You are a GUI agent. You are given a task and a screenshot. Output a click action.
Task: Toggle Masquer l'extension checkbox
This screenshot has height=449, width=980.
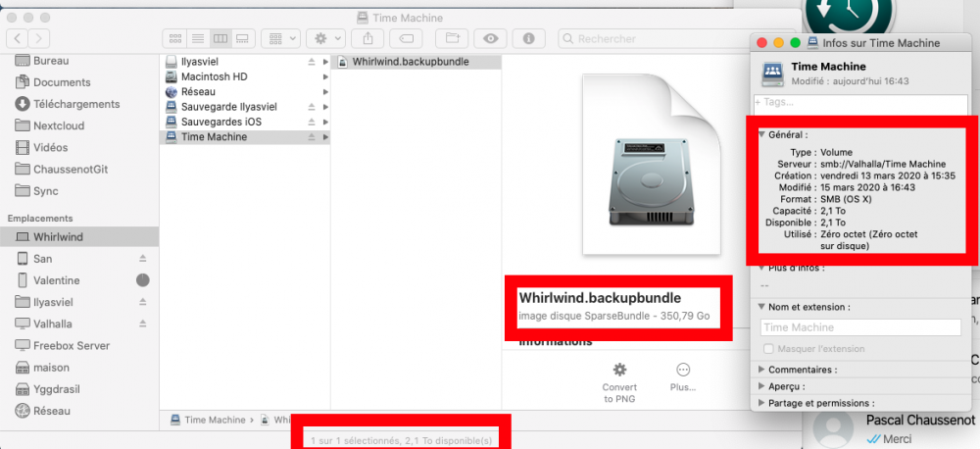pos(769,349)
